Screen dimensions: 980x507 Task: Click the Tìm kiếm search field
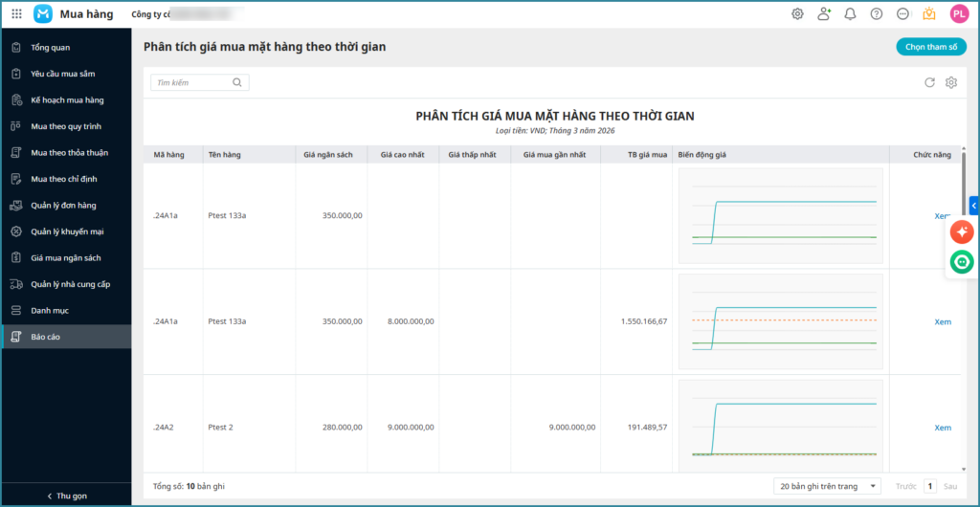coord(193,83)
